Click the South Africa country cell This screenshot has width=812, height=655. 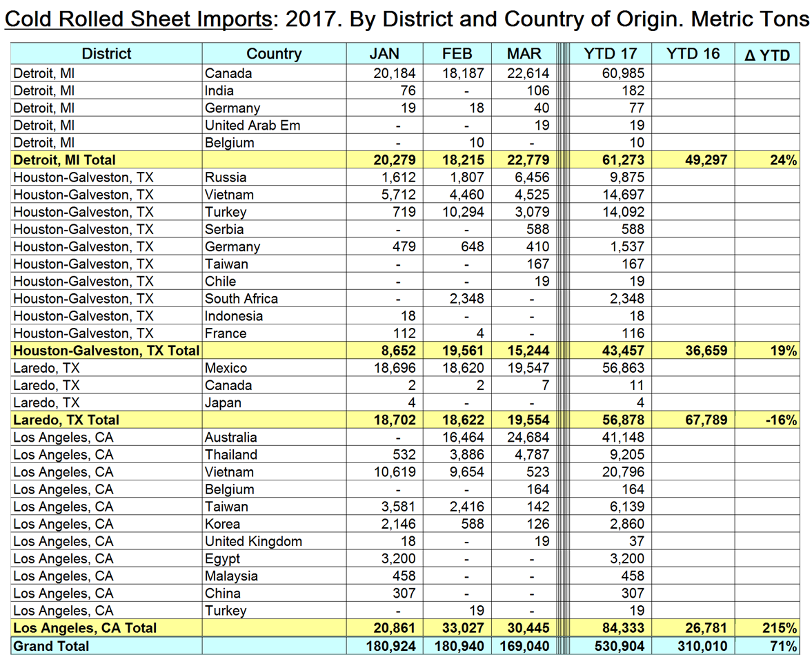[x=241, y=299]
